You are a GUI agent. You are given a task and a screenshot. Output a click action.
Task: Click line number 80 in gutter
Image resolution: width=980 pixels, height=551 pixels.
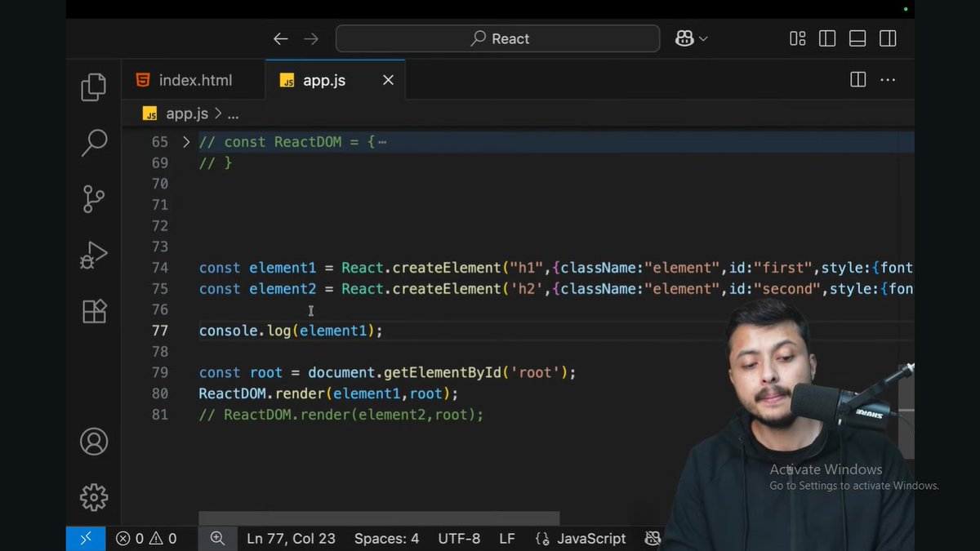[x=159, y=393]
